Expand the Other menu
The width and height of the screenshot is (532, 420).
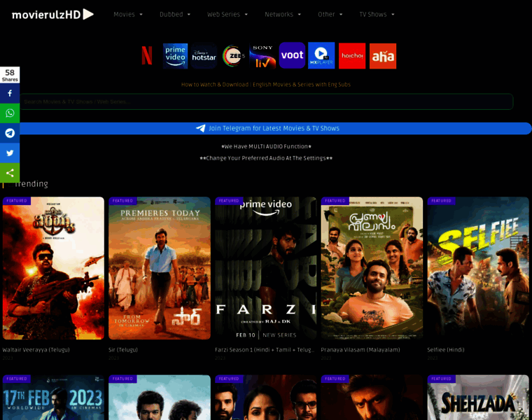(x=330, y=14)
